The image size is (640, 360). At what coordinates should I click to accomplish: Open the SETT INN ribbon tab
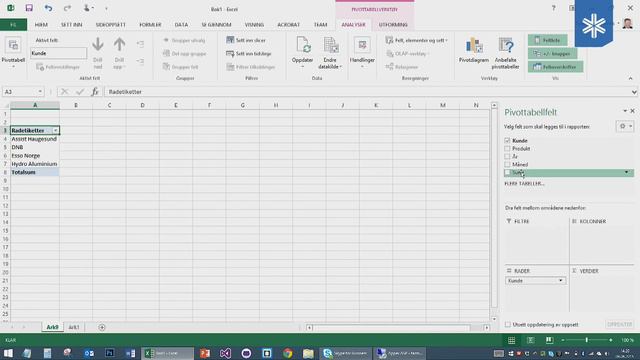click(71, 24)
